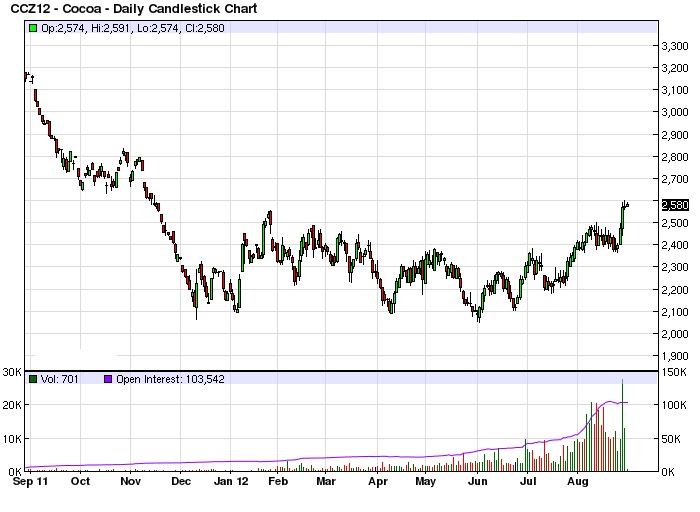700x512 pixels.
Task: Click the 2,900 price axis label
Action: (675, 134)
